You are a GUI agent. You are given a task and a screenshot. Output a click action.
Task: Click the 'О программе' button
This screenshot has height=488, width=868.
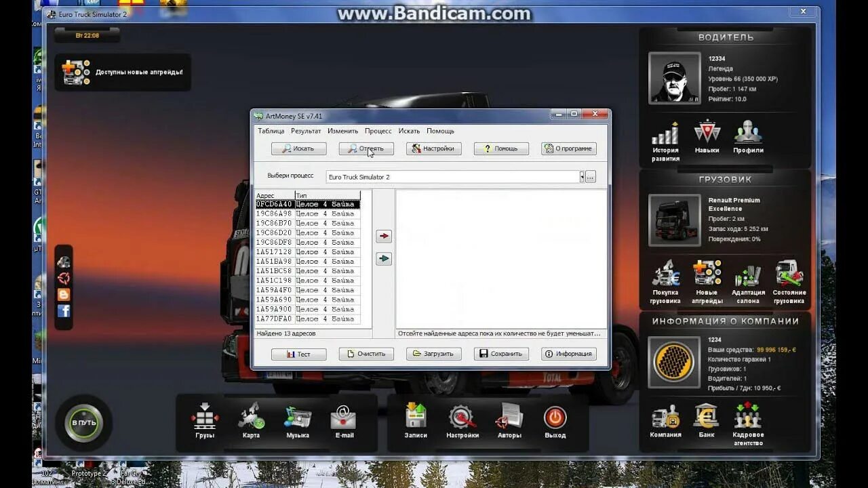569,148
